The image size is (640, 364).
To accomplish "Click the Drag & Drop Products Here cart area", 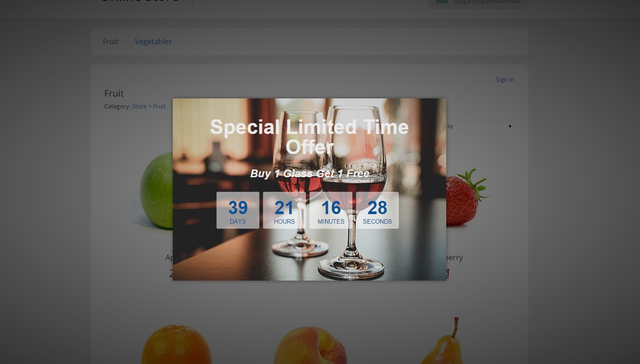I will tap(478, 3).
